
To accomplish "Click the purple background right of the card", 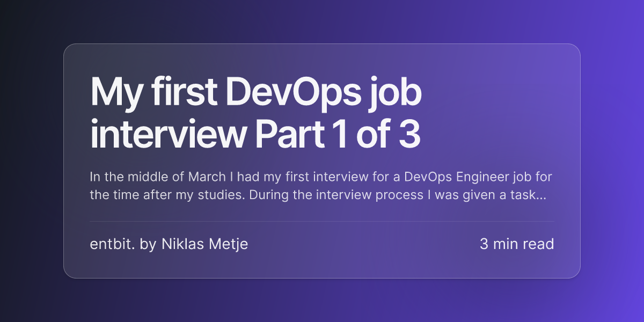I will click(612, 161).
